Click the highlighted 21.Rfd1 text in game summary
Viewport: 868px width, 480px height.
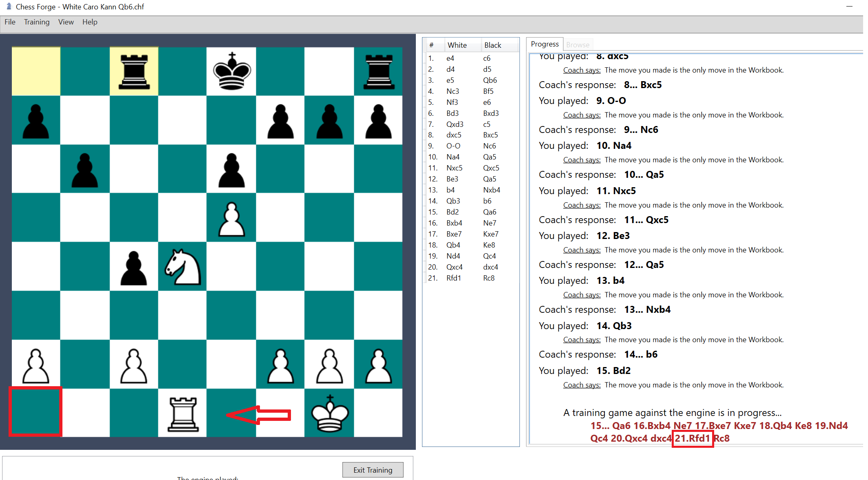693,438
